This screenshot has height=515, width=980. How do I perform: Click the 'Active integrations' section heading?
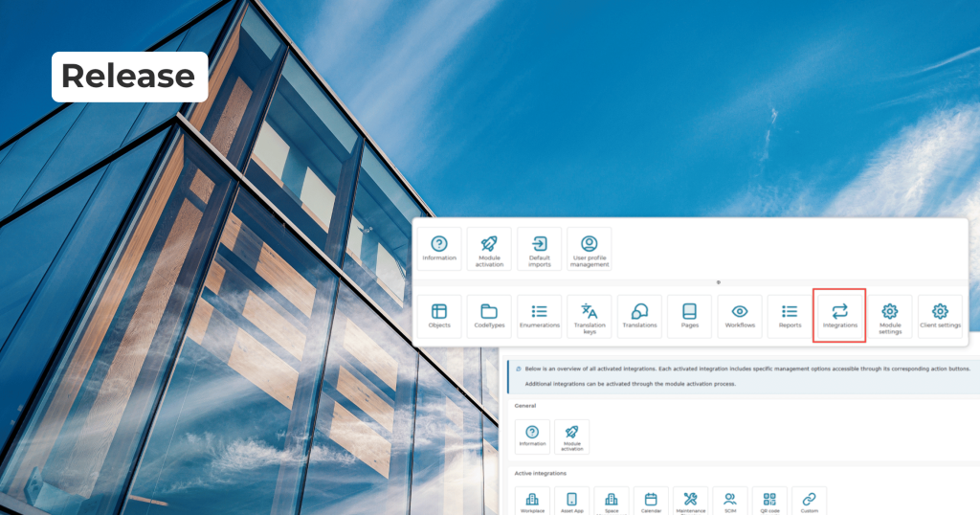pyautogui.click(x=540, y=473)
